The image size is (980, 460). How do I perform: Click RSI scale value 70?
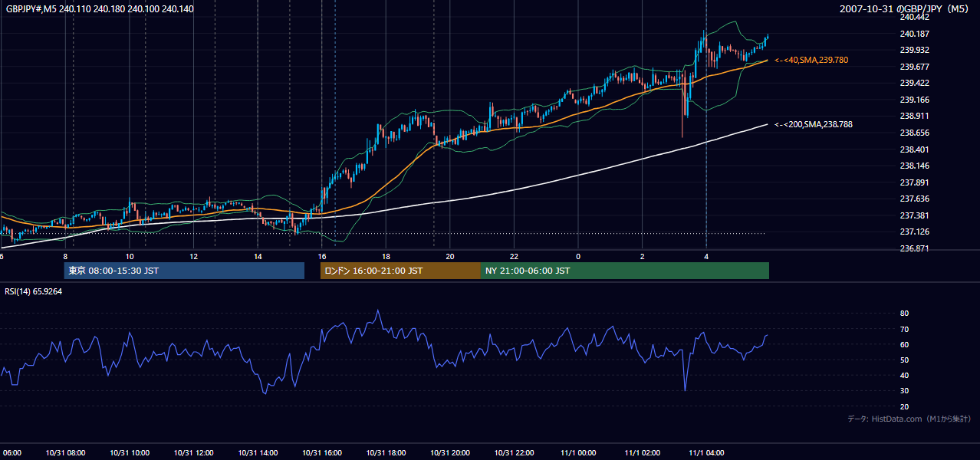904,329
